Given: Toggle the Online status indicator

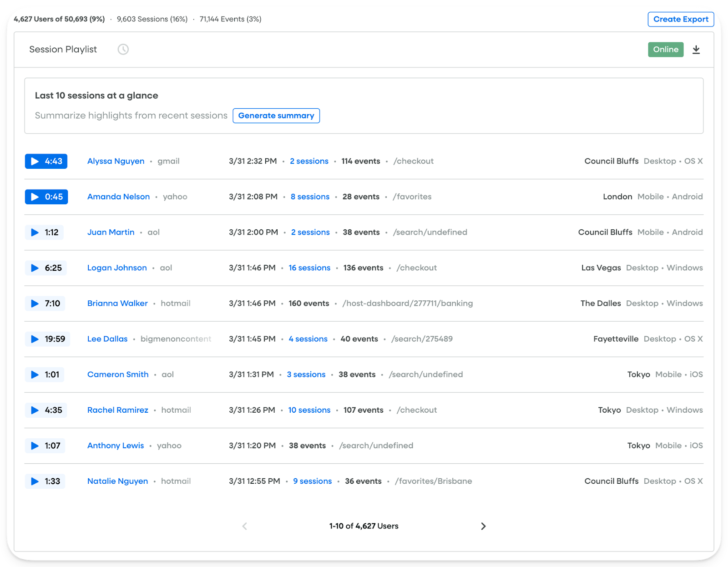Looking at the screenshot, I should (x=666, y=49).
